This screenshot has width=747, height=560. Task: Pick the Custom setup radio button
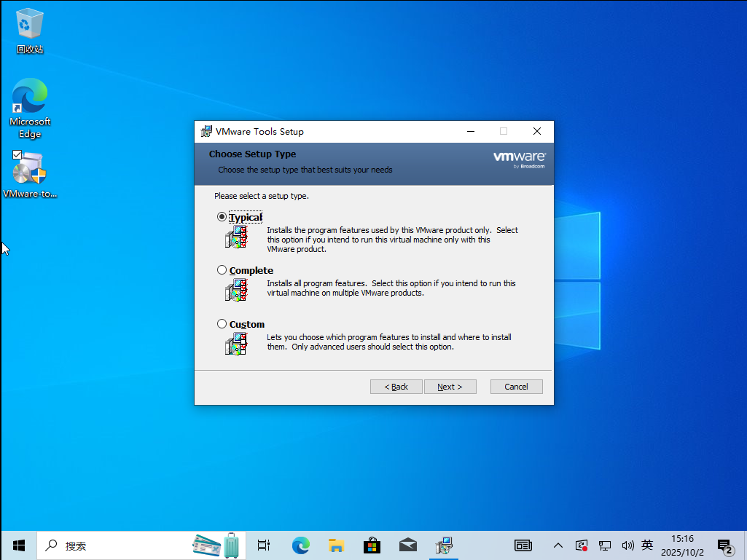pos(222,324)
